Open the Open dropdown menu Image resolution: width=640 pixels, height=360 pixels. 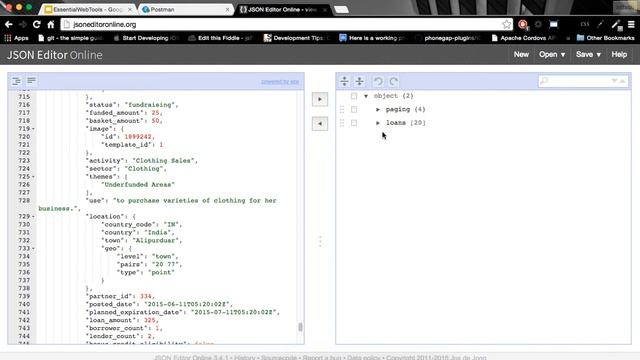[552, 54]
